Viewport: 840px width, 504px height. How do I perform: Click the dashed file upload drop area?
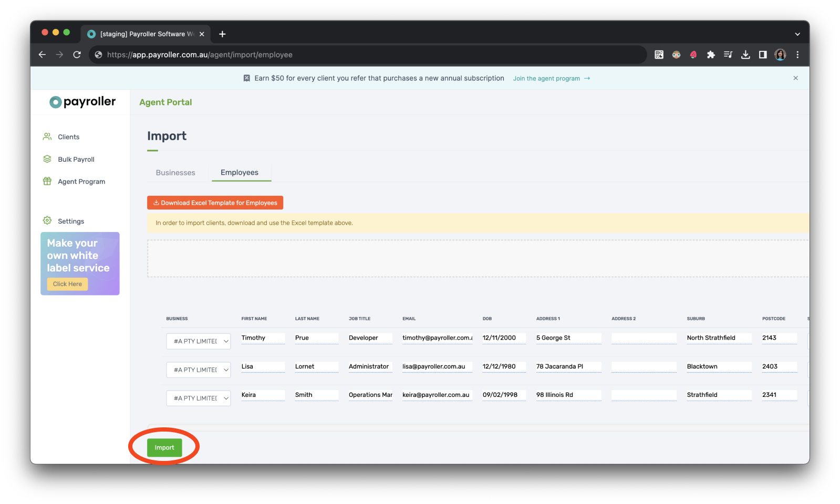478,258
